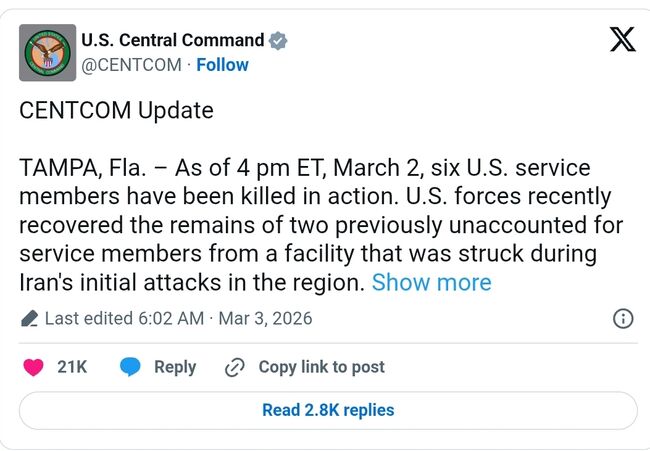Click the Mar 3, 2026 date text
The image size is (650, 451).
point(265,319)
